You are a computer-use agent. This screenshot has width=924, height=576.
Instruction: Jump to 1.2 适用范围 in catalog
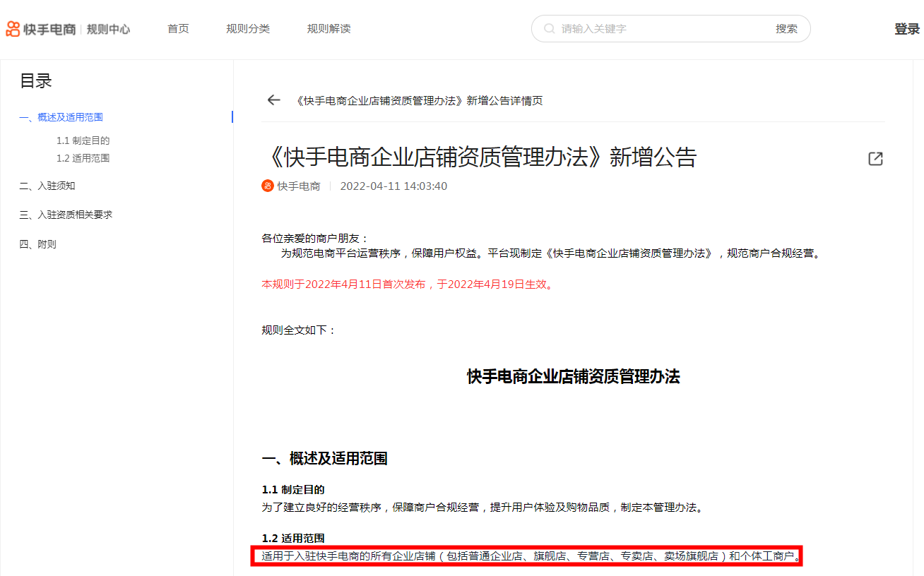click(x=83, y=158)
